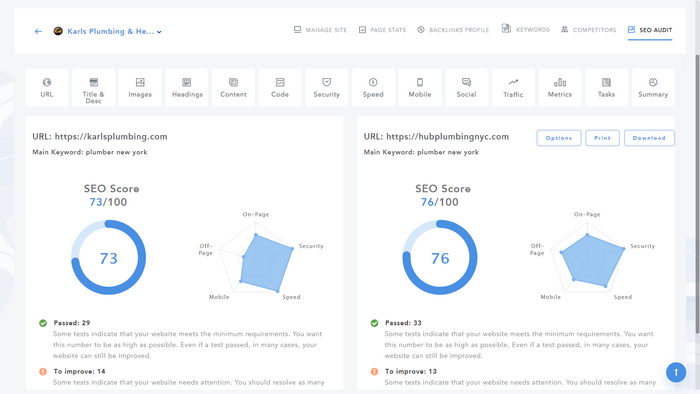The width and height of the screenshot is (700, 394).
Task: Open the Mobile audit section
Action: 420,87
